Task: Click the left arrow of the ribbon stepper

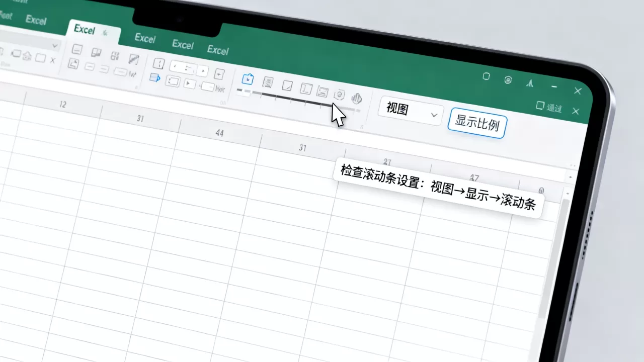Action: [x=175, y=66]
